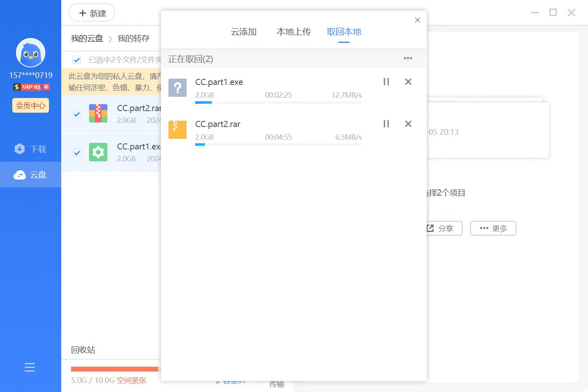
Task: Click the 分享 share button
Action: coord(443,228)
